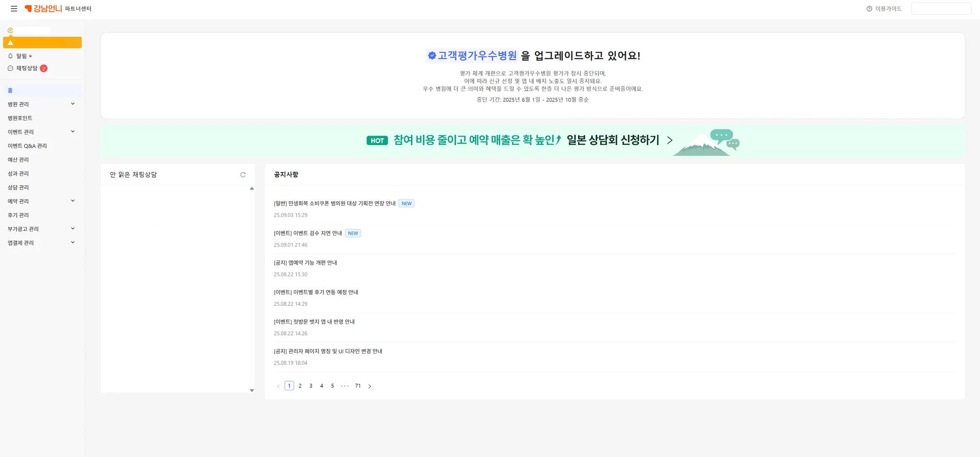Go to notice page 5
Viewport: 980px width, 457px height.
(x=333, y=386)
